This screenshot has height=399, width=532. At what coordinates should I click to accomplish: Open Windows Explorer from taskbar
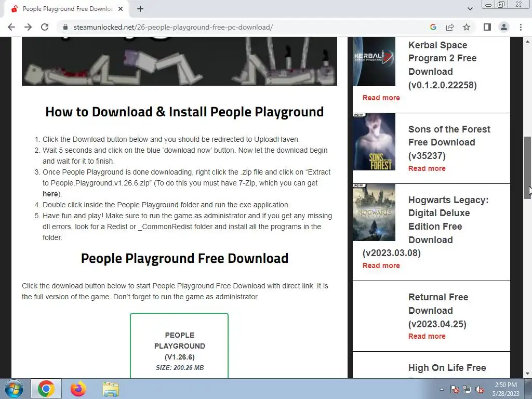111,389
